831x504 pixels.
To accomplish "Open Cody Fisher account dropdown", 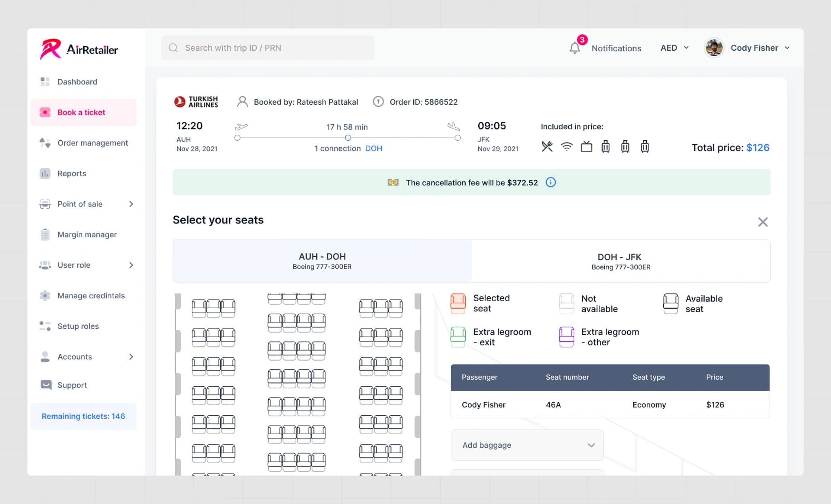I will tap(760, 48).
